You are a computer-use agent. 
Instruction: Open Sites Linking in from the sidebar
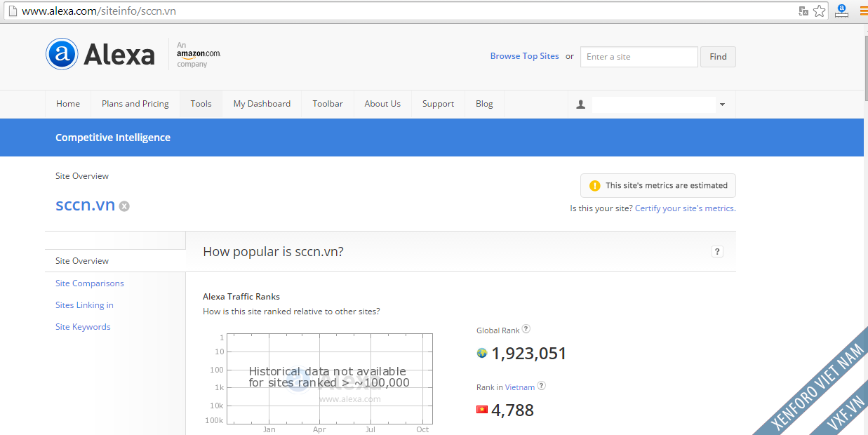point(84,305)
